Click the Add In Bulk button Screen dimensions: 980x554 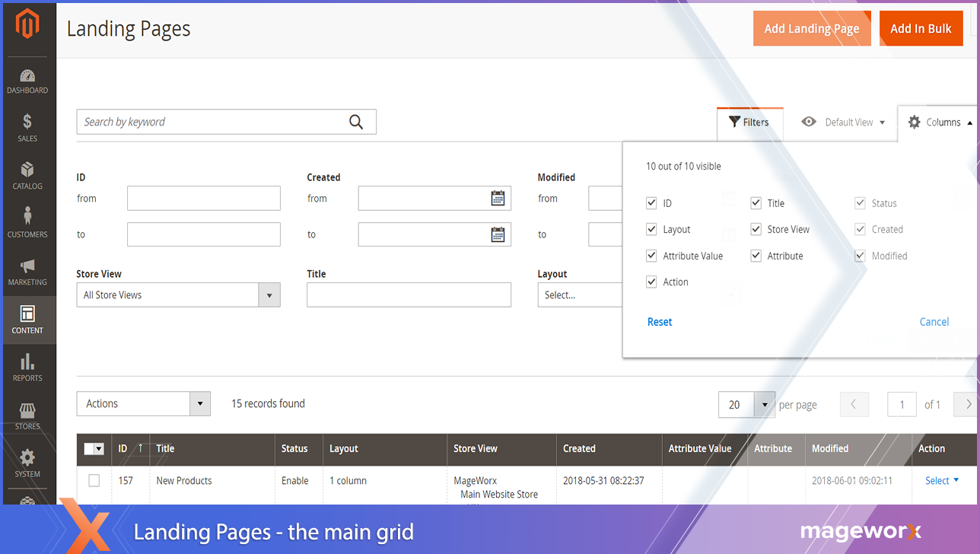pyautogui.click(x=921, y=29)
